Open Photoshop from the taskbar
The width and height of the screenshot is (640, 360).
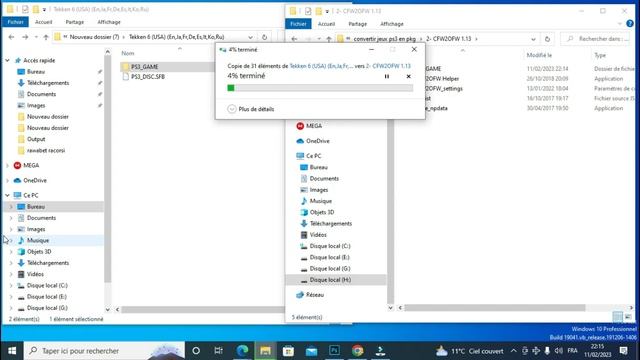(334, 351)
